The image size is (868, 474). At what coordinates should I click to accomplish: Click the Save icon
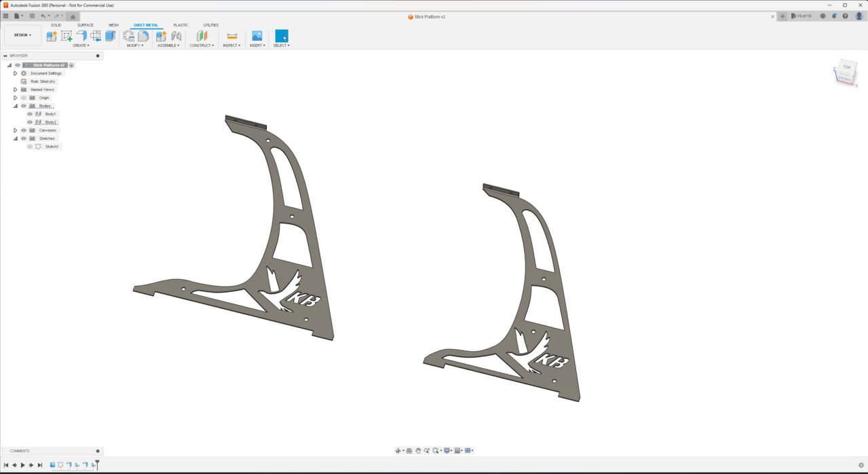coord(32,16)
